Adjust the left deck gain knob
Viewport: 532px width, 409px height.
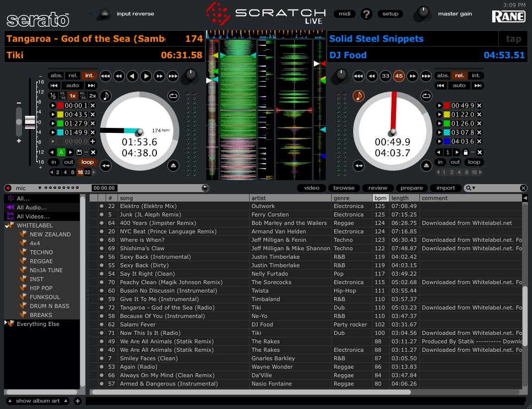pos(191,75)
